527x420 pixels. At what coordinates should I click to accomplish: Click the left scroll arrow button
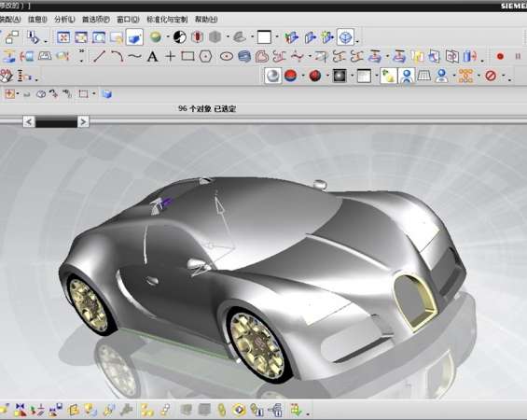point(29,121)
